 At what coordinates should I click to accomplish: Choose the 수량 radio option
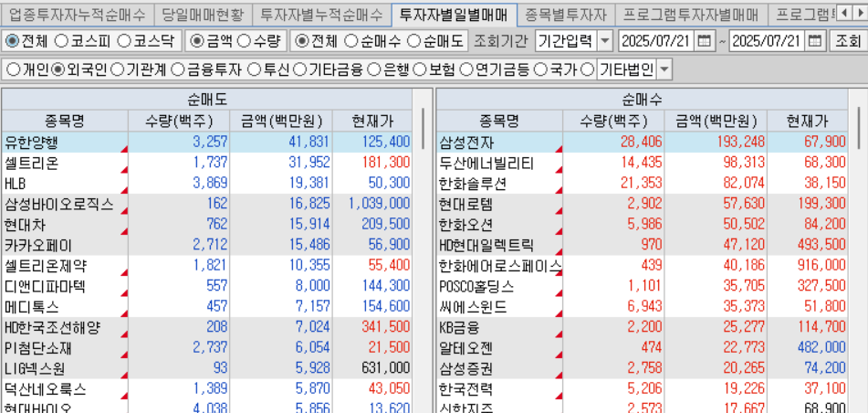[x=243, y=41]
